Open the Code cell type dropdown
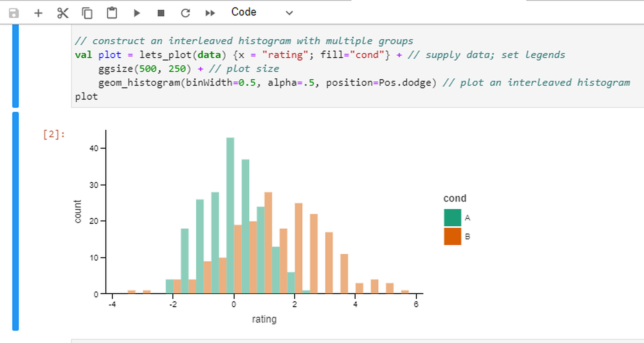 (x=262, y=12)
